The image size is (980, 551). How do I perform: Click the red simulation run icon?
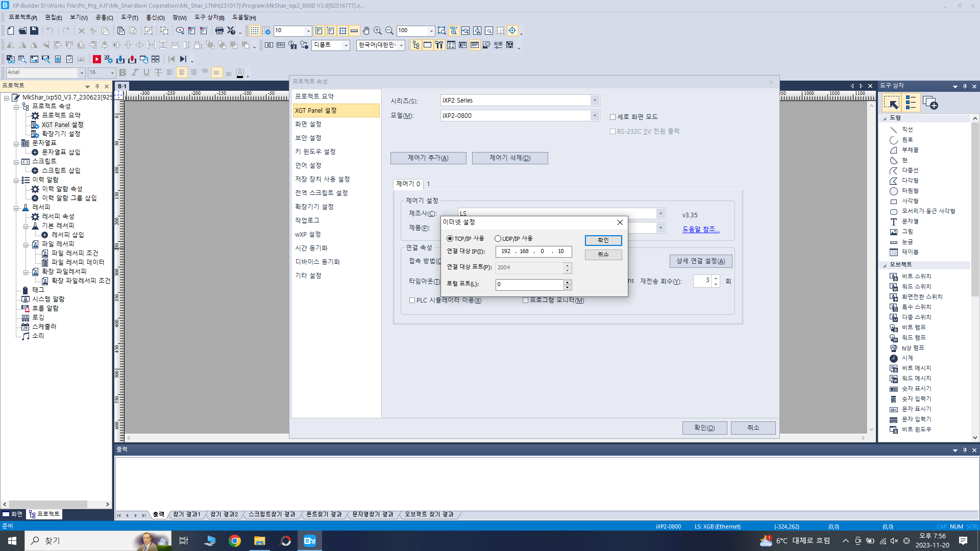point(96,59)
